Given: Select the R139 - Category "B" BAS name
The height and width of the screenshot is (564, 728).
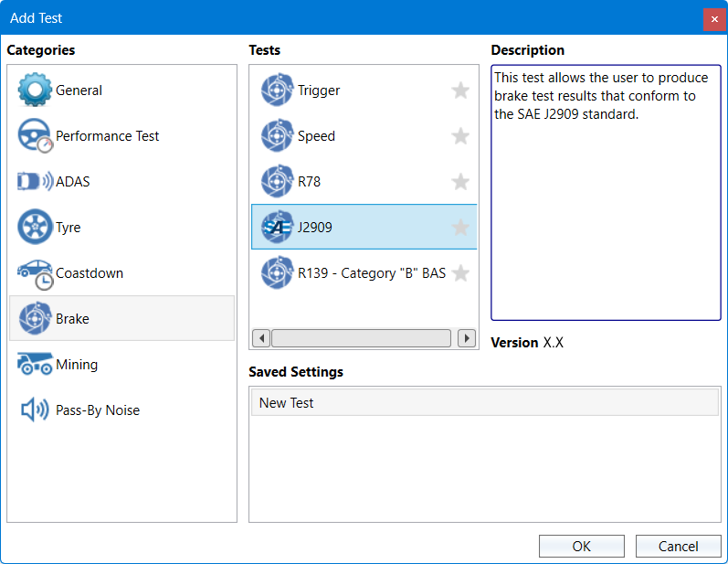Looking at the screenshot, I should point(372,272).
